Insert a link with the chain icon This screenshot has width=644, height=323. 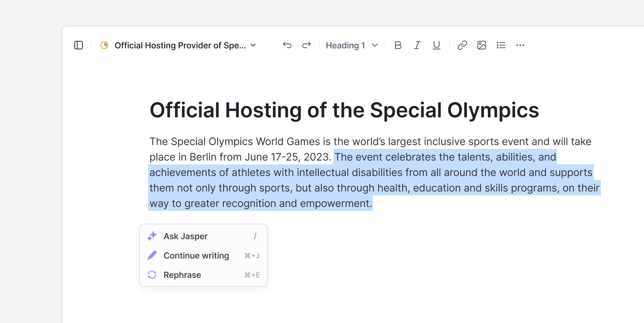coord(462,45)
